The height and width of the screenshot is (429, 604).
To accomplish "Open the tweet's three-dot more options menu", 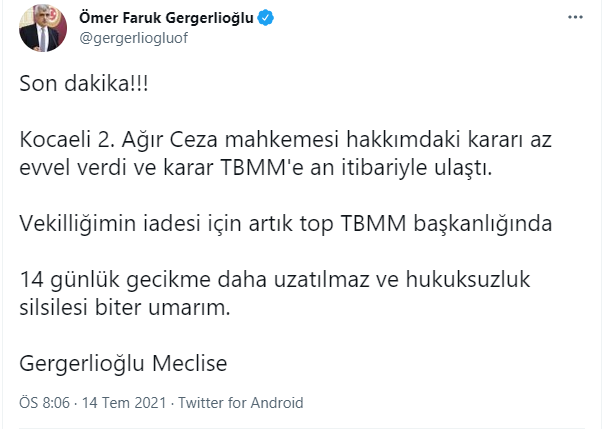I will (x=573, y=18).
